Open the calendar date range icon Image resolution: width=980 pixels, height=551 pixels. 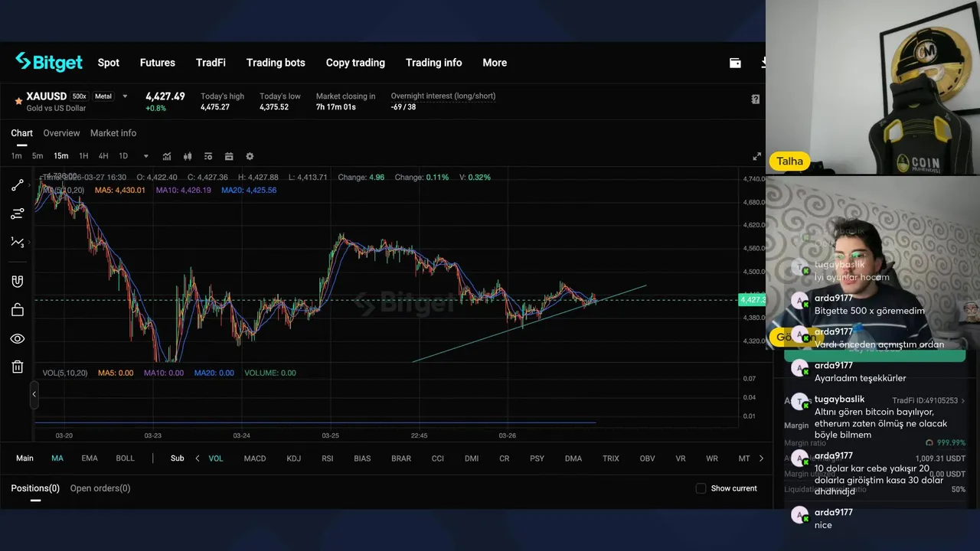pyautogui.click(x=228, y=156)
